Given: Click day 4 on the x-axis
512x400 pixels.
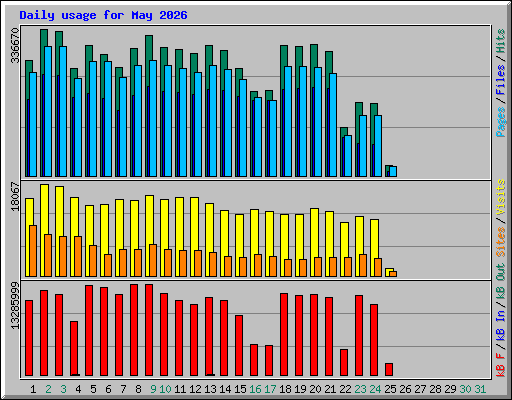Looking at the screenshot, I should coord(78,389).
